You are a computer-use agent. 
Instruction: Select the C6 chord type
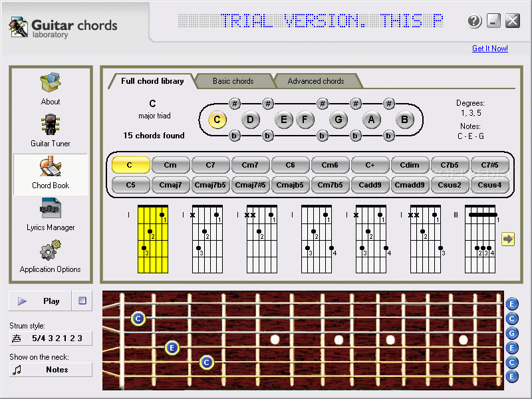(x=290, y=165)
